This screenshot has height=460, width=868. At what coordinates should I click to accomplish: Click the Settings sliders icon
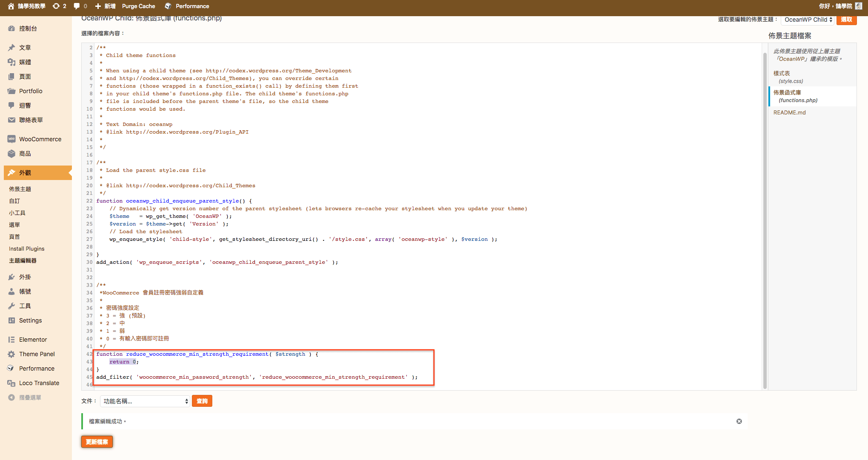tap(11, 320)
